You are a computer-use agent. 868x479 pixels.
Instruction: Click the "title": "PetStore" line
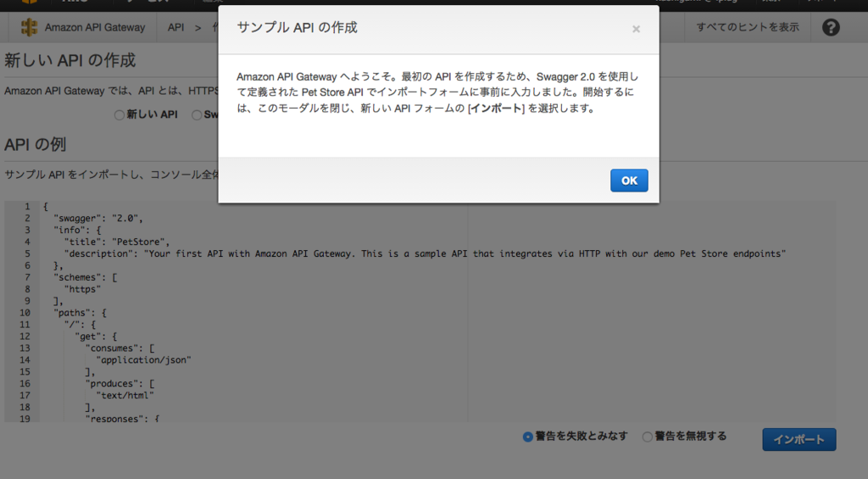tap(117, 242)
